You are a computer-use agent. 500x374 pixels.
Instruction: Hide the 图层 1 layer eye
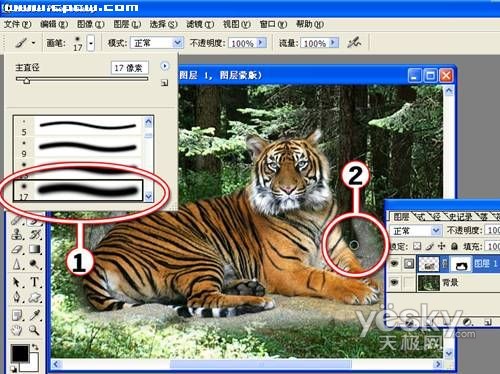click(395, 264)
